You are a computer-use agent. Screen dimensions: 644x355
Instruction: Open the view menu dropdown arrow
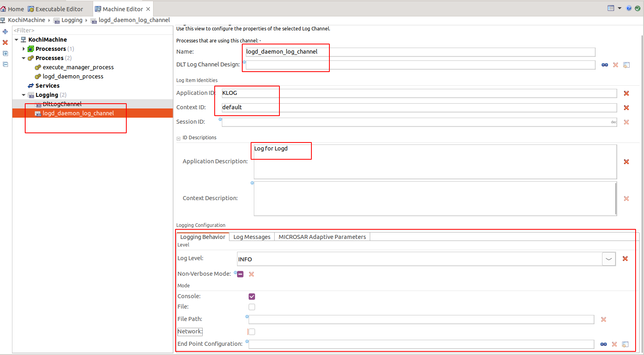pos(620,8)
